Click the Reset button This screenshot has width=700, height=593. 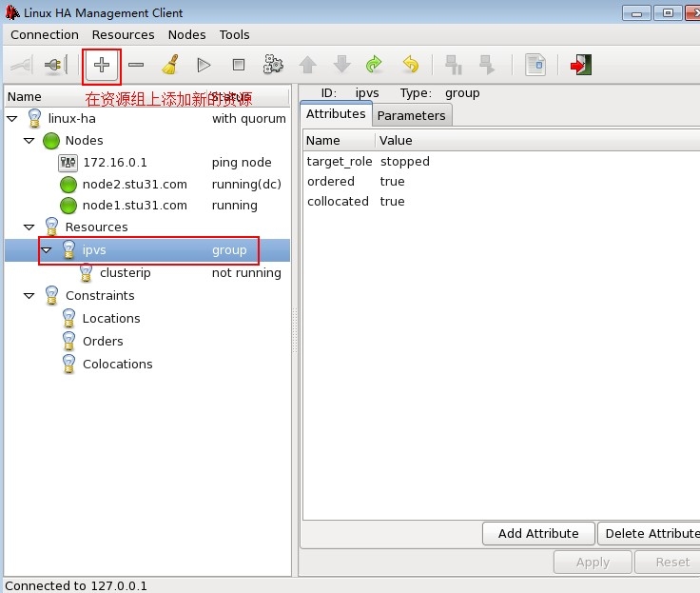pyautogui.click(x=668, y=563)
